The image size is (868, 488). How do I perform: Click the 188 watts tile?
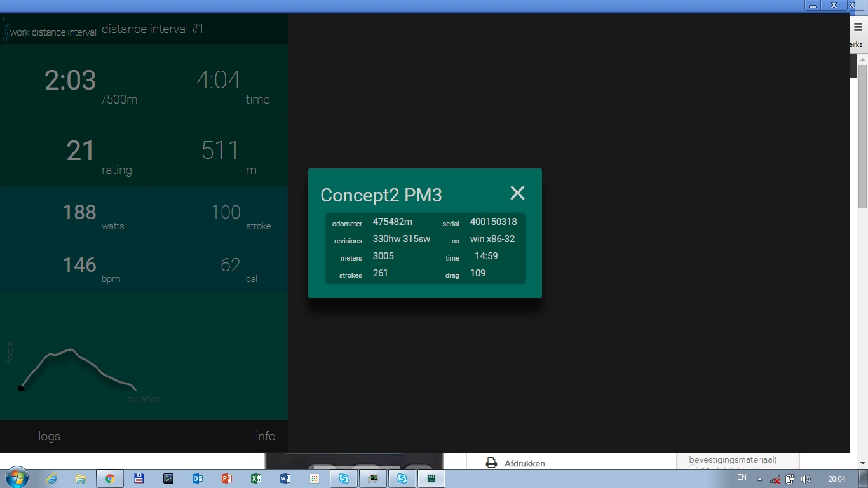[x=75, y=212]
